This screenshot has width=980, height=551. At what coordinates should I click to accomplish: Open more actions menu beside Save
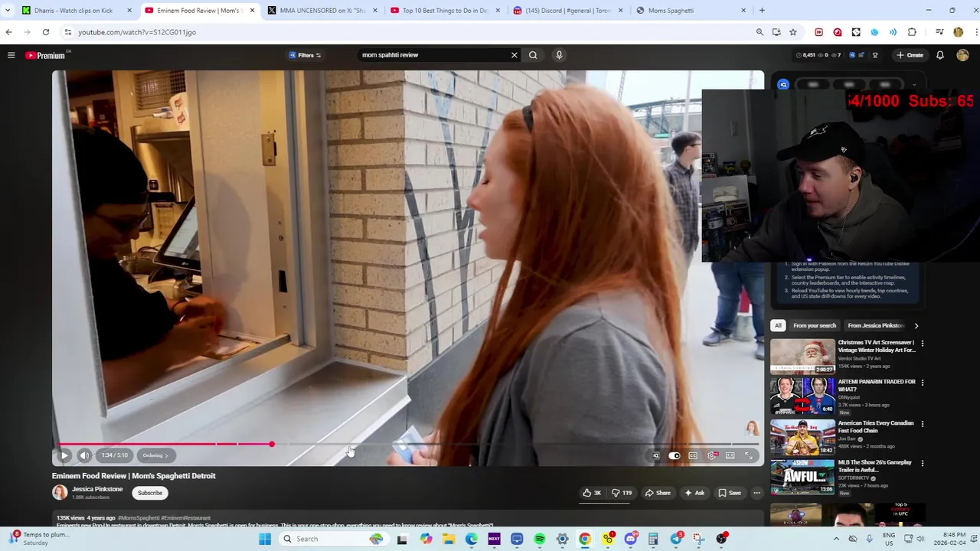[x=756, y=493]
